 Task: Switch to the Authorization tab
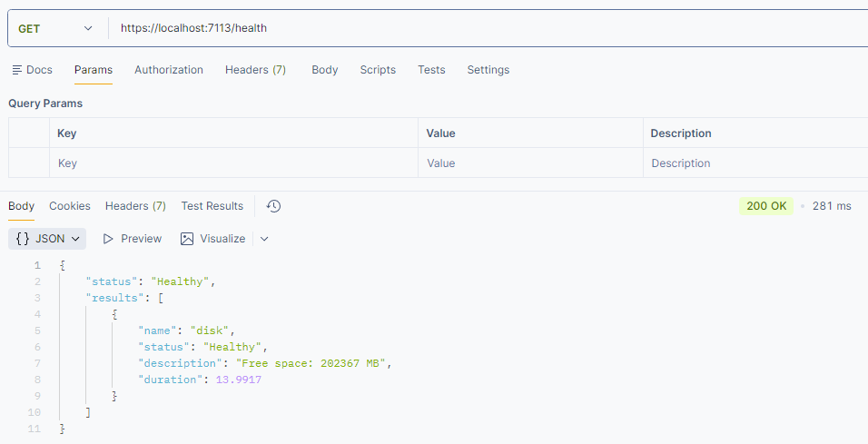click(169, 70)
